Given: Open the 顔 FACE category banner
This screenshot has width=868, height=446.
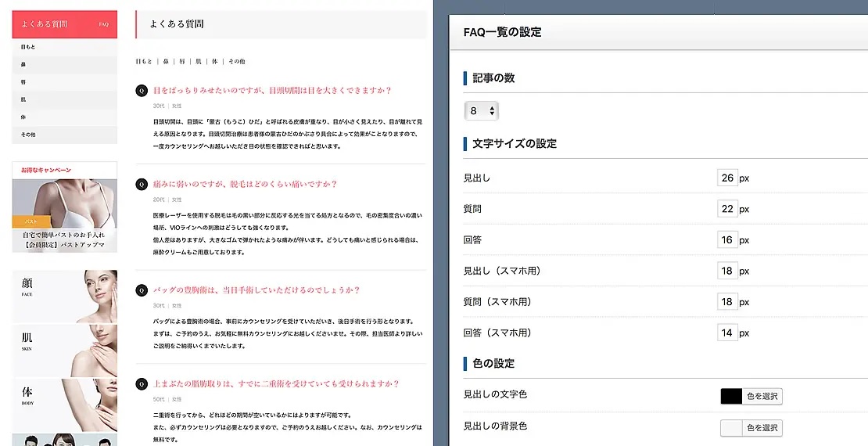Looking at the screenshot, I should [x=64, y=297].
